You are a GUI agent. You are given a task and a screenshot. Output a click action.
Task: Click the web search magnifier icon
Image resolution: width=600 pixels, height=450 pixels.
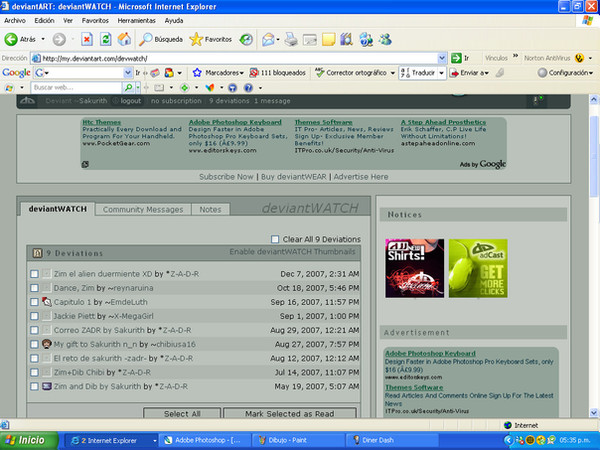point(128,88)
